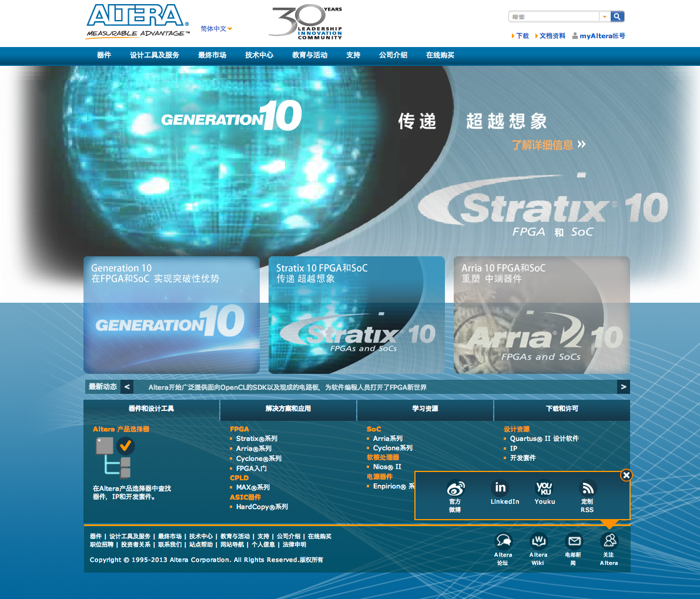Image resolution: width=700 pixels, height=599 pixels.
Task: Click the MAX®系列 link
Action: tap(253, 487)
